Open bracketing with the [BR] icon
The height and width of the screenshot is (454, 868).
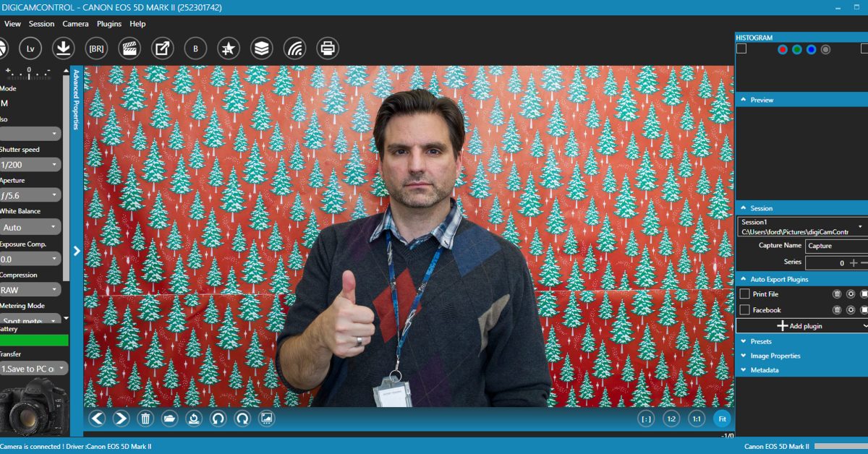pyautogui.click(x=96, y=48)
